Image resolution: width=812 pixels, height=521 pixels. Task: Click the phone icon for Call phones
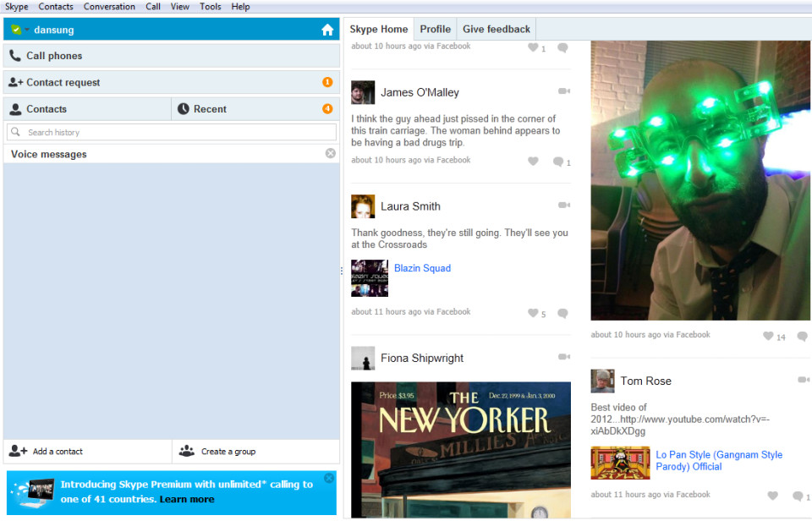point(15,56)
